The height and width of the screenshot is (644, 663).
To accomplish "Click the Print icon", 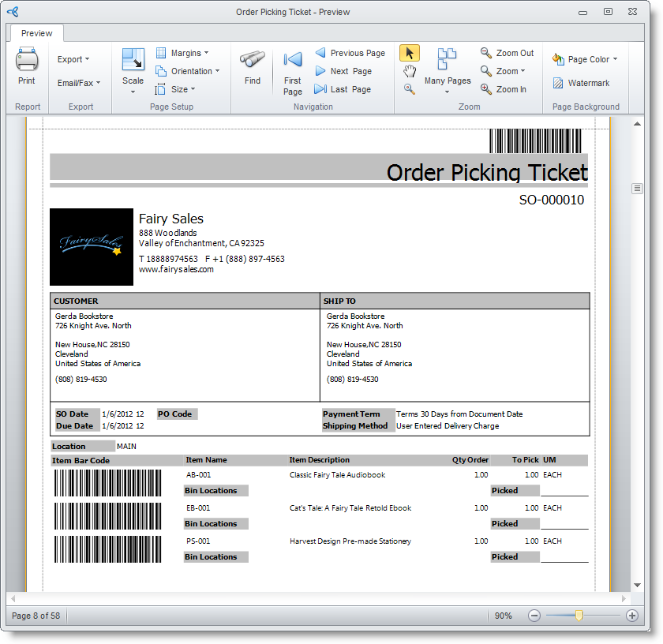I will [27, 60].
